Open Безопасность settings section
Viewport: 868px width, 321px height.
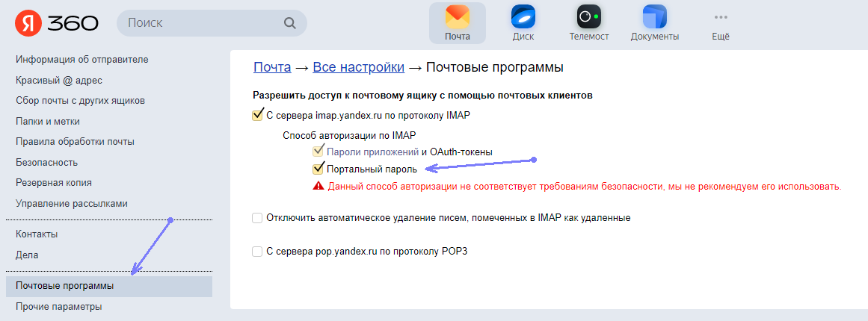pos(46,163)
